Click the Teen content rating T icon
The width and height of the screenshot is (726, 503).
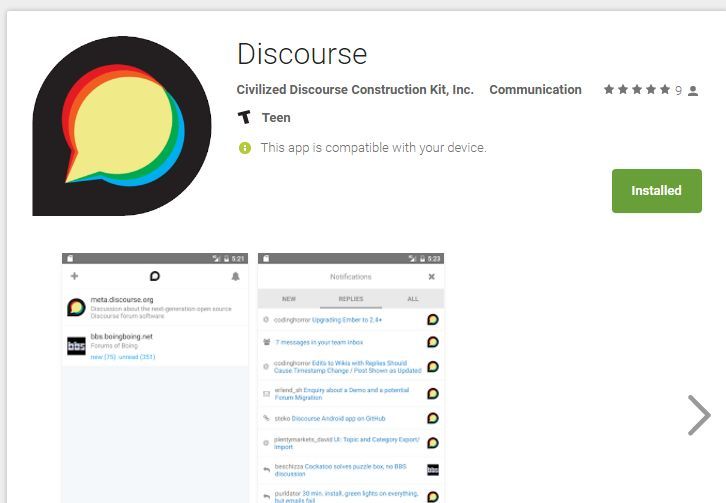coord(244,117)
